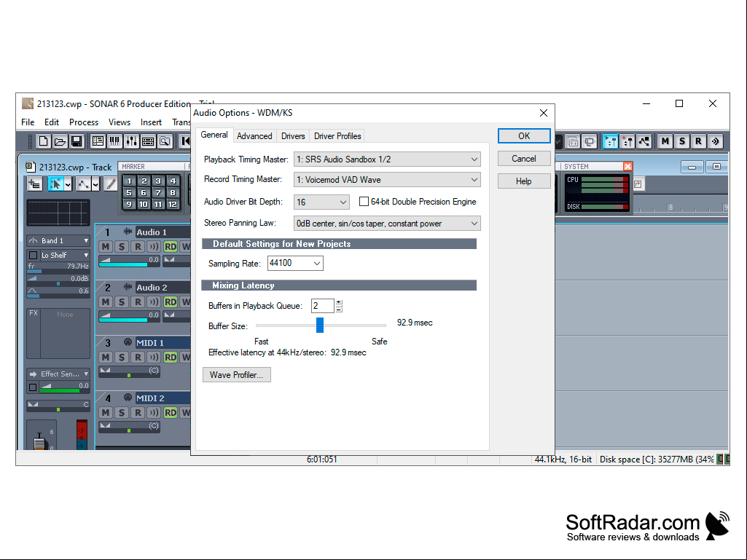This screenshot has width=747, height=560.
Task: Launch the Wave Profiler
Action: pyautogui.click(x=237, y=375)
